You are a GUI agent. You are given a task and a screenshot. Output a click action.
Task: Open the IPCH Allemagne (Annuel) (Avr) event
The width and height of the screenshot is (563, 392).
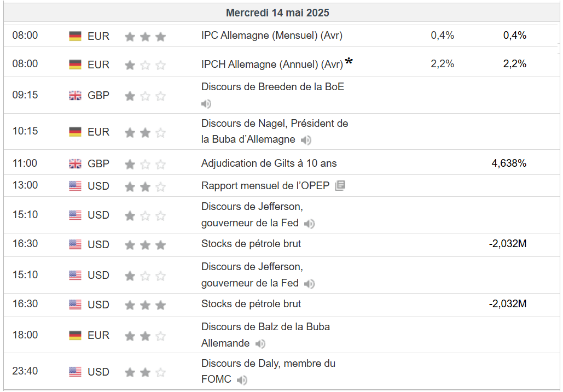coord(272,64)
